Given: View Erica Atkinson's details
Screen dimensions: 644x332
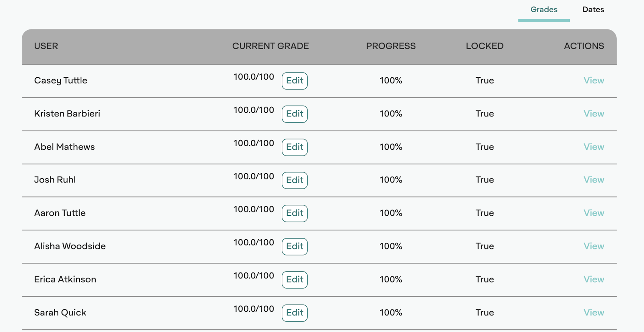Looking at the screenshot, I should coord(594,279).
